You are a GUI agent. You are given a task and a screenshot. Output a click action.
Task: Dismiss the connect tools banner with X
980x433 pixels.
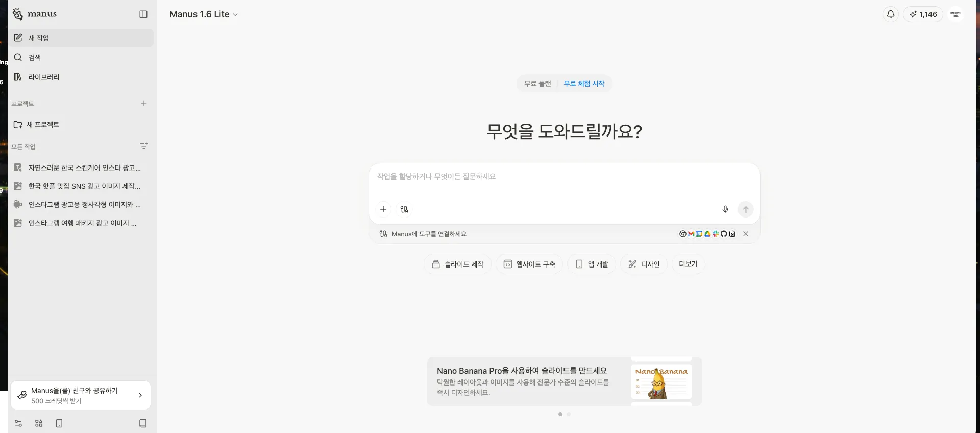click(746, 234)
